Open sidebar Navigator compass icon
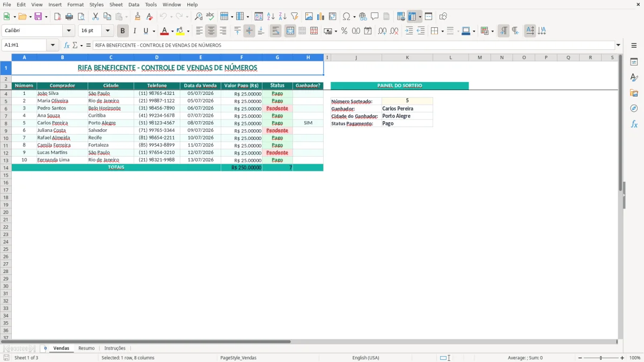 tap(634, 108)
